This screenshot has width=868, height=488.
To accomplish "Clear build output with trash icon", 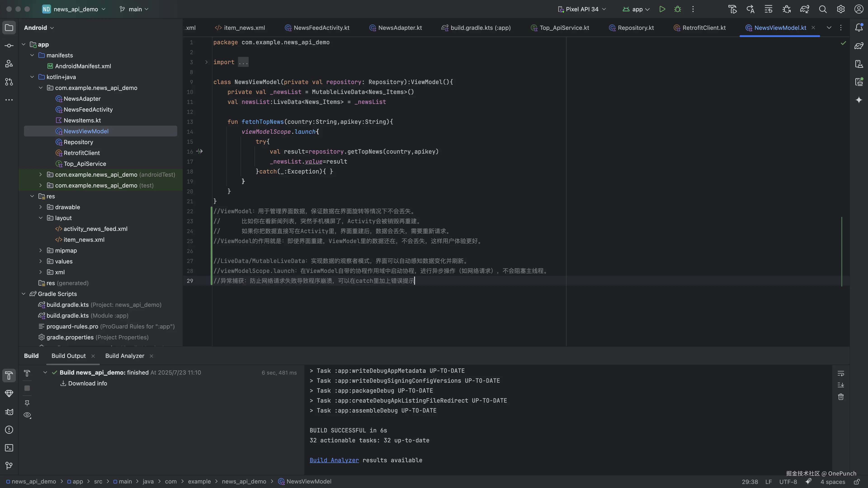I will click(841, 397).
